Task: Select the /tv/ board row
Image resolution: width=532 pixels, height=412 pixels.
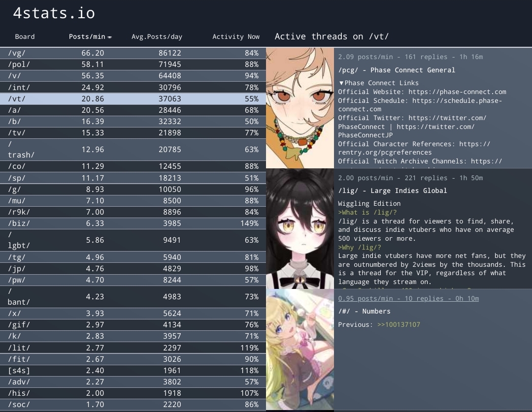Action: click(133, 132)
